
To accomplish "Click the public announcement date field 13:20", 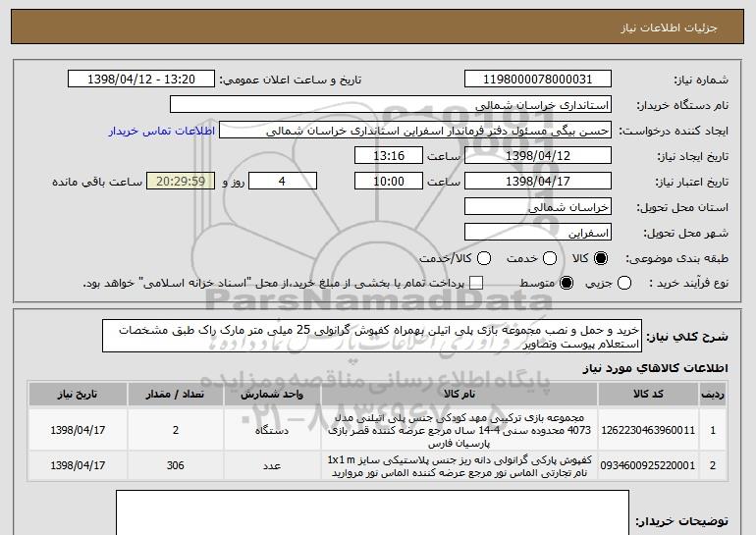I will click(x=141, y=80).
